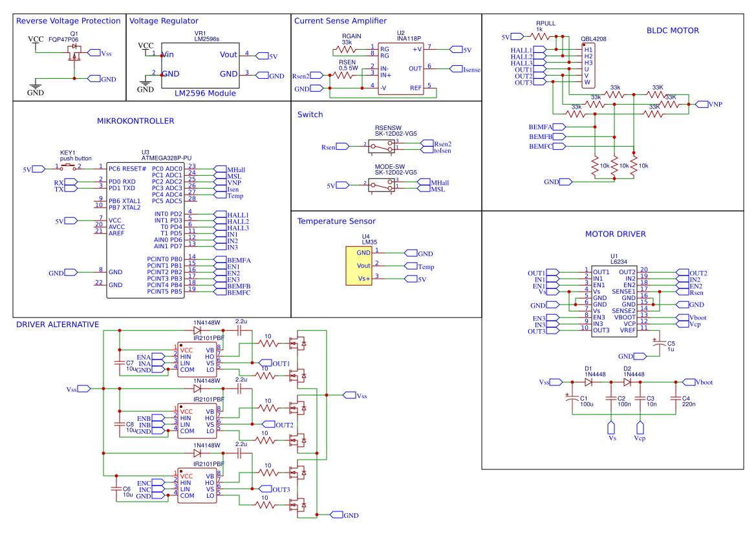Click the L6234 motor driver U1 body
756x534 pixels.
(614, 301)
